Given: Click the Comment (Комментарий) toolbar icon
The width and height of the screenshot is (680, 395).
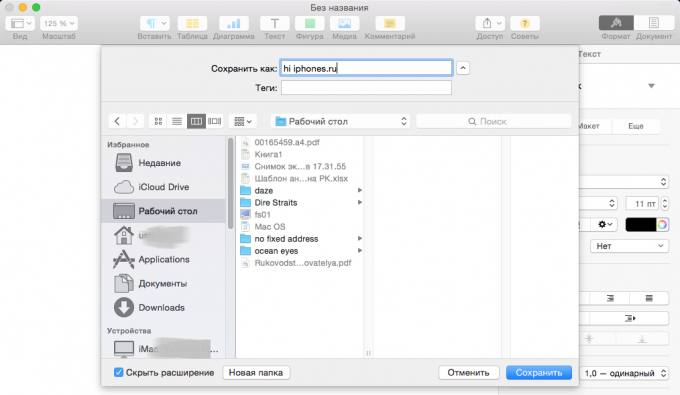Looking at the screenshot, I should pos(389,23).
